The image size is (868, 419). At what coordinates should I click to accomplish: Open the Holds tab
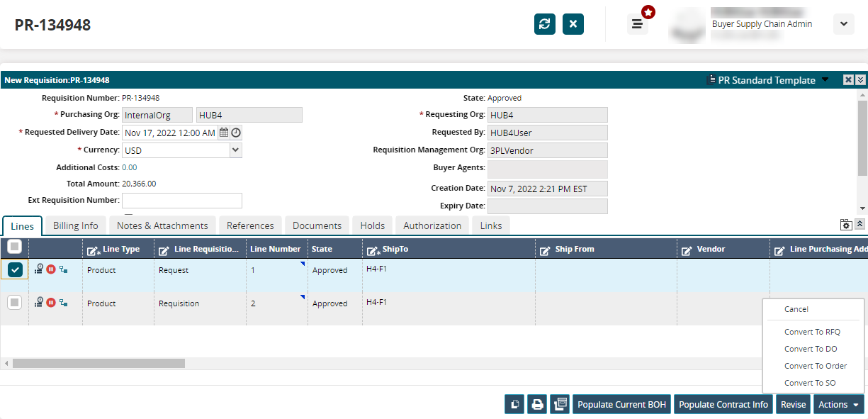372,225
